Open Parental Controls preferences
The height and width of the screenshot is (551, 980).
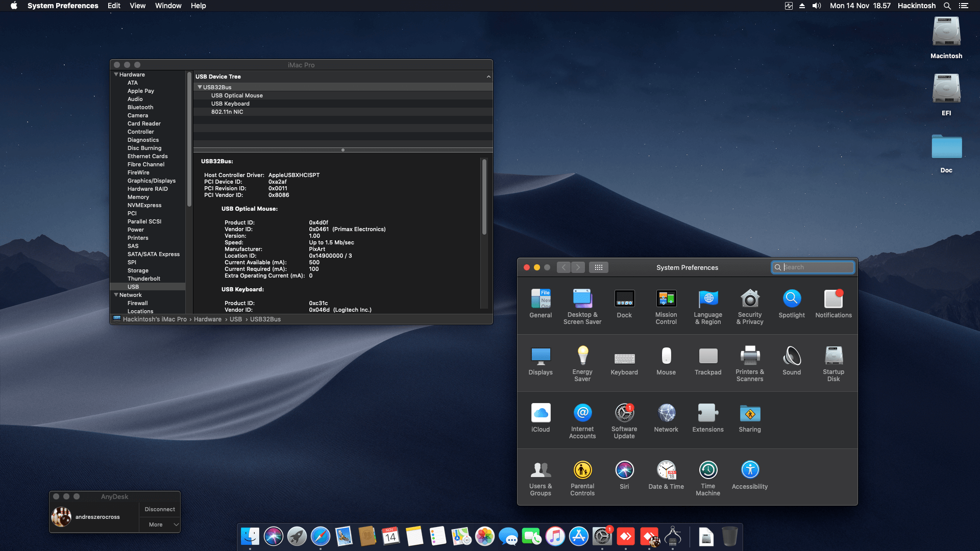[582, 478]
